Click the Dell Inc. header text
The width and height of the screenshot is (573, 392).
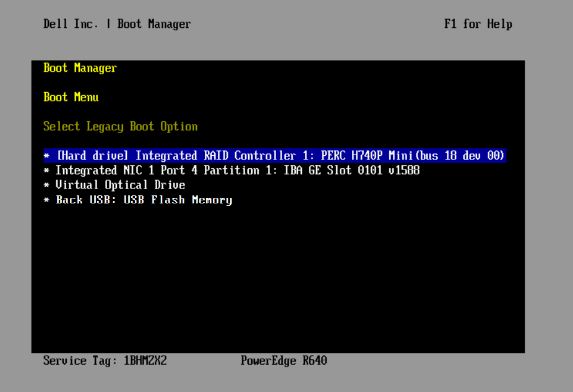(x=72, y=24)
